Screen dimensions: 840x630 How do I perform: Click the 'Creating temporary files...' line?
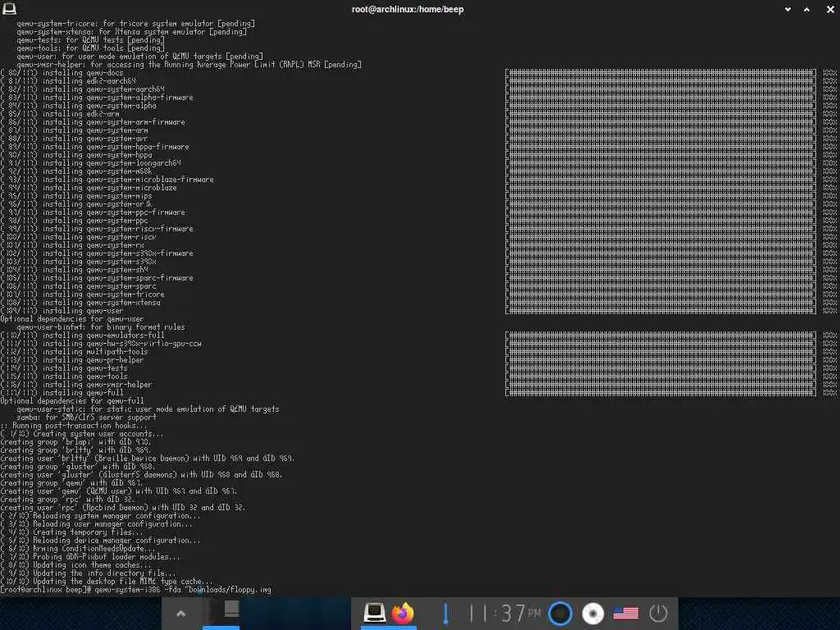[x=72, y=532]
